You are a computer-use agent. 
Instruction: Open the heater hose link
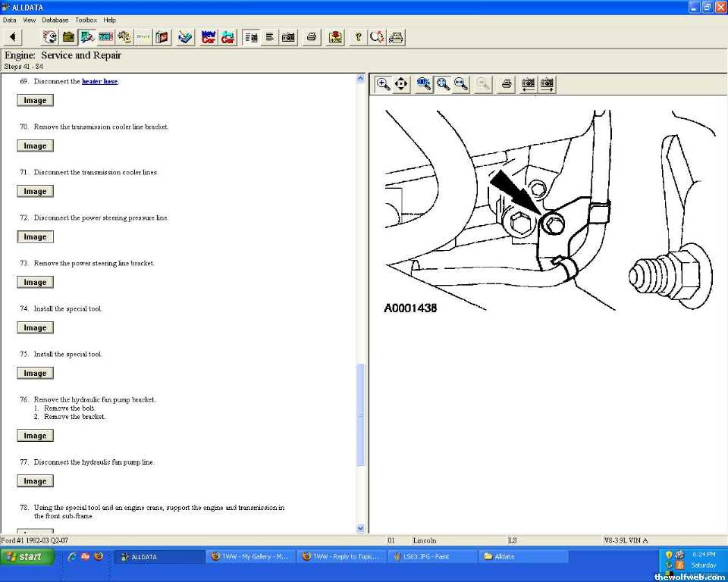tap(99, 81)
